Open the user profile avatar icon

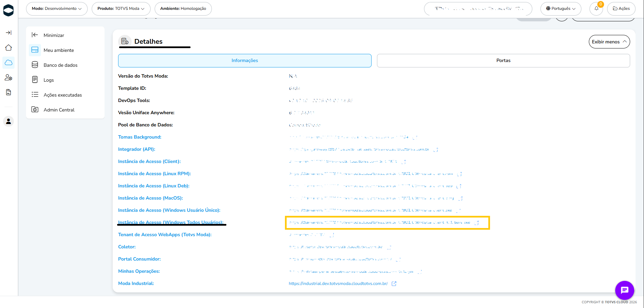coord(9,121)
